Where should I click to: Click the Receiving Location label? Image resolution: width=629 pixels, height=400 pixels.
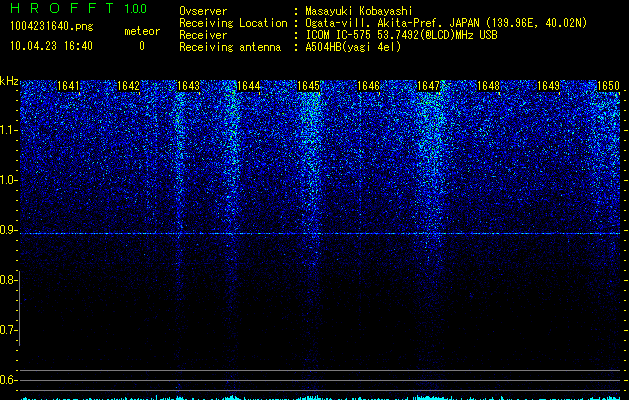coord(233,23)
